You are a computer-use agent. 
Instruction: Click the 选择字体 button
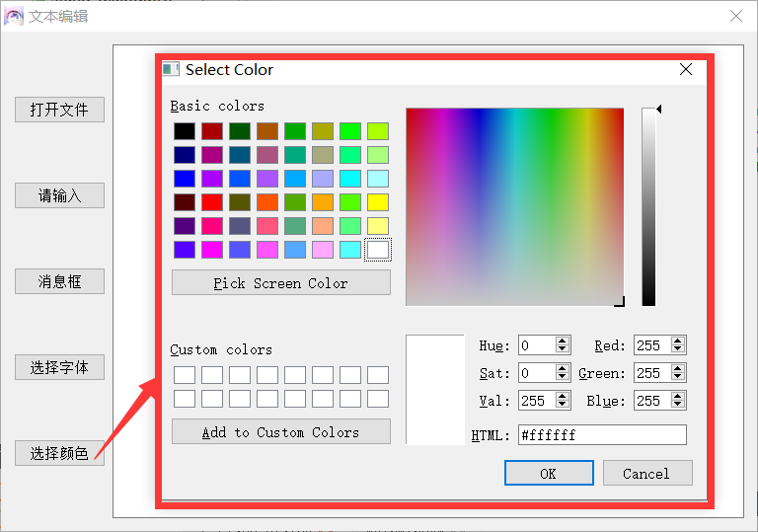(59, 367)
